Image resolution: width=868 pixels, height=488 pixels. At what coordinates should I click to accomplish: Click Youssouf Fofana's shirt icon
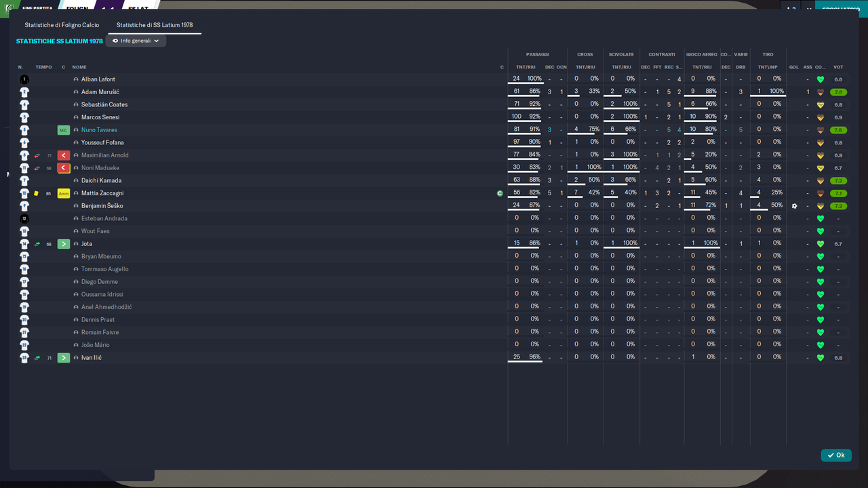(24, 142)
